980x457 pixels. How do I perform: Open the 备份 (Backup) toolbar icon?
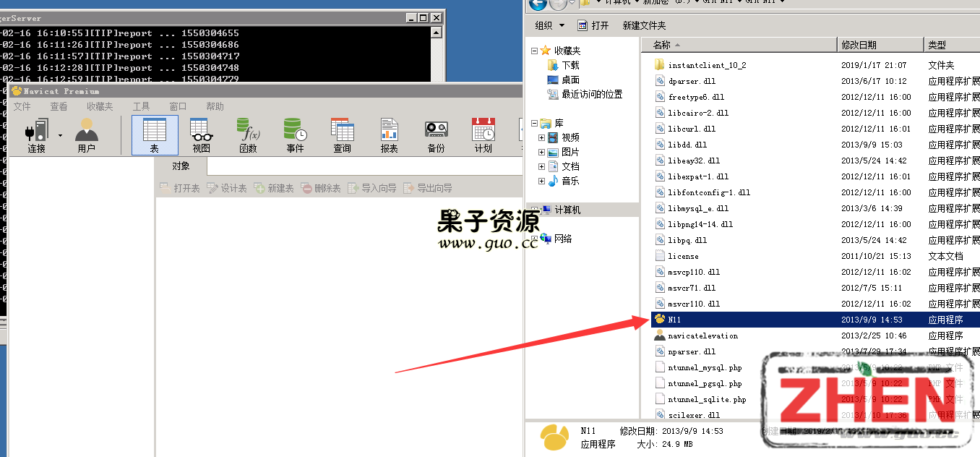pos(436,135)
